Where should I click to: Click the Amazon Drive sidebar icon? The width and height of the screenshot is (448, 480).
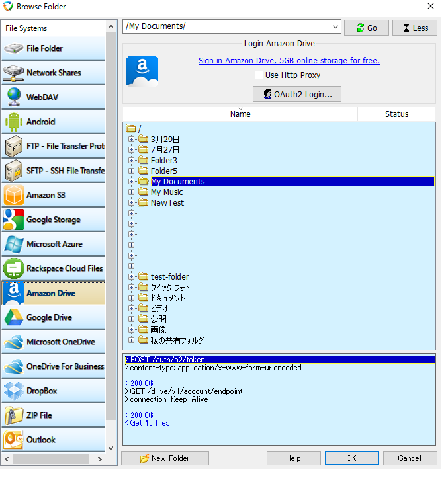13,293
